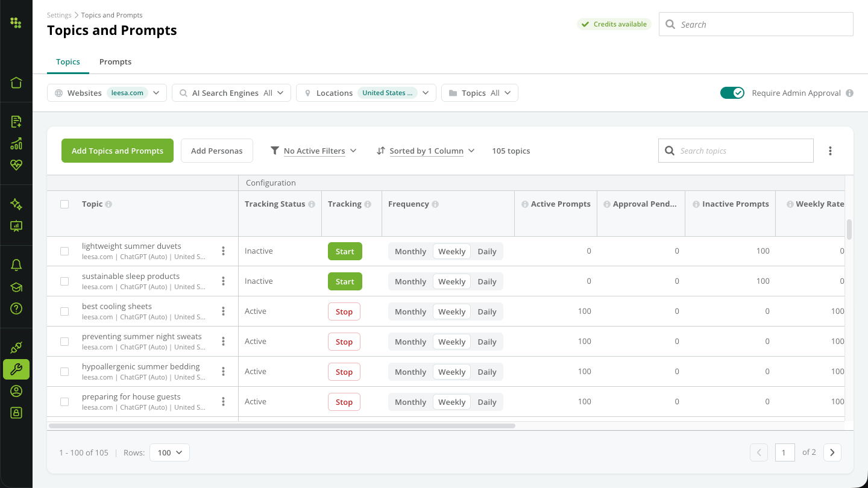Focus the Search topics input field
The image size is (868, 488).
click(x=735, y=151)
